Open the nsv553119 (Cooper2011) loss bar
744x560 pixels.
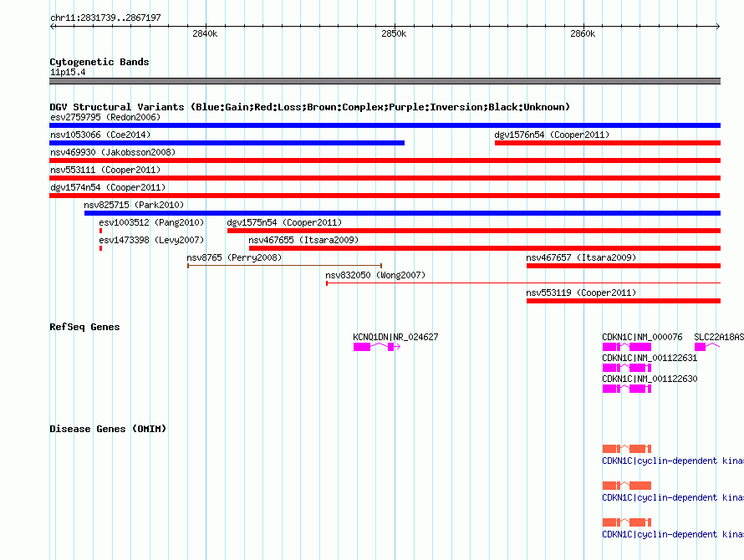[624, 301]
